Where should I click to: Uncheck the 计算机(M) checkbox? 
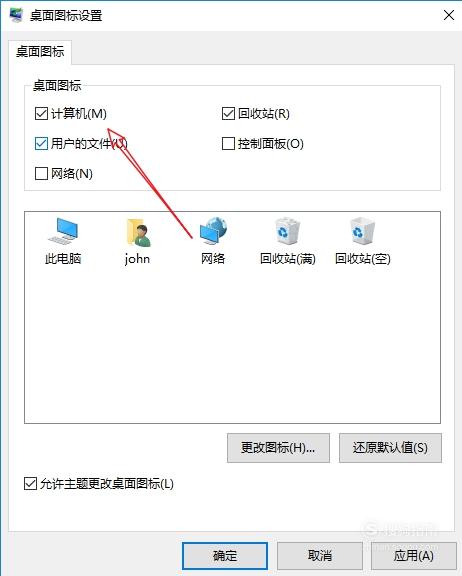click(41, 114)
